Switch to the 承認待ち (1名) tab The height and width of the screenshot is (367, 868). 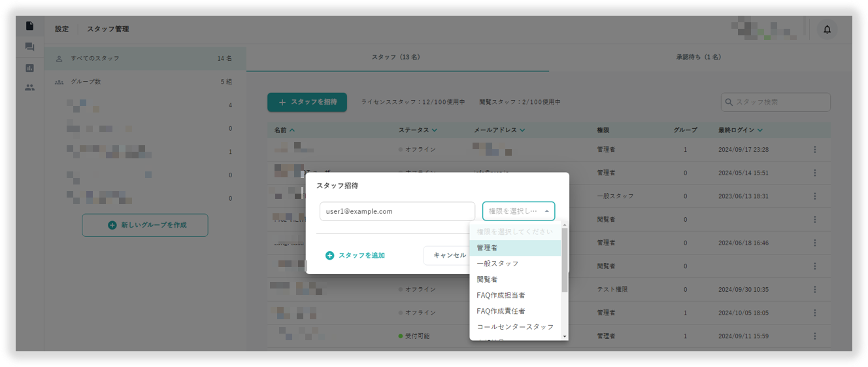click(698, 58)
